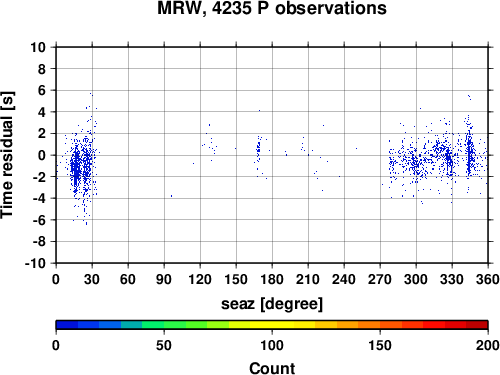The width and height of the screenshot is (500, 375).
Task: Click the seaz [degree] axis label
Action: coord(272,304)
